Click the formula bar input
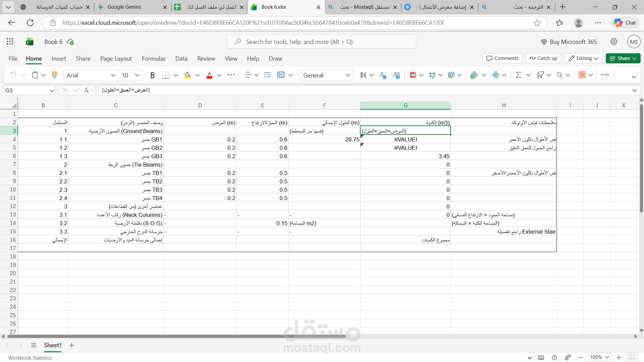The image size is (644, 362). (364, 90)
